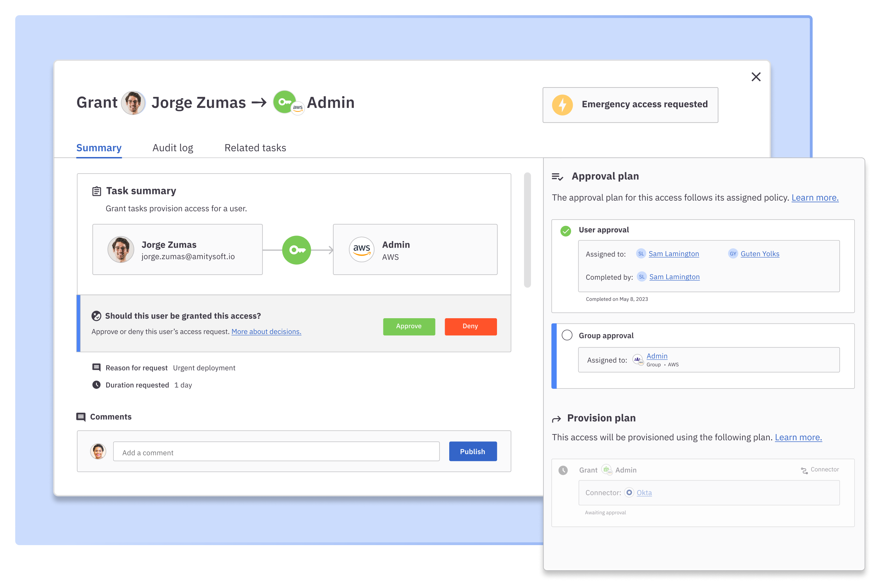Screen dimensions: 886x588
Task: Click the Comments speech bubble icon
Action: [81, 417]
